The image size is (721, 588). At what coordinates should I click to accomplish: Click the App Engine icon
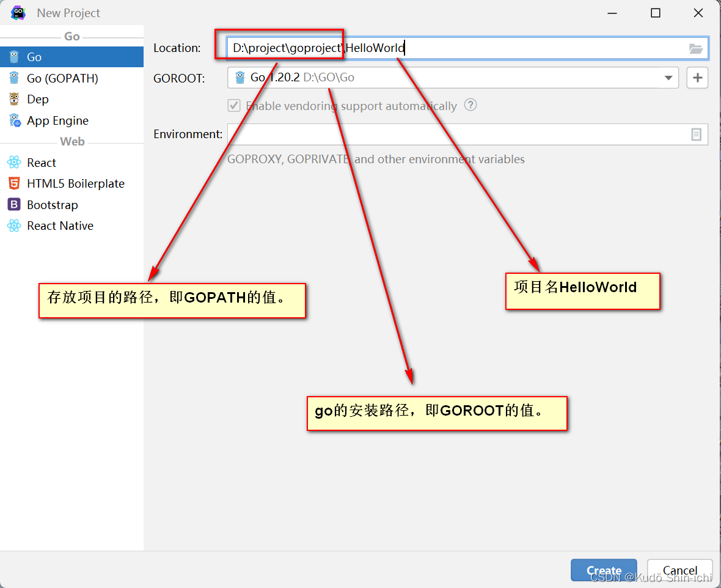click(x=15, y=120)
